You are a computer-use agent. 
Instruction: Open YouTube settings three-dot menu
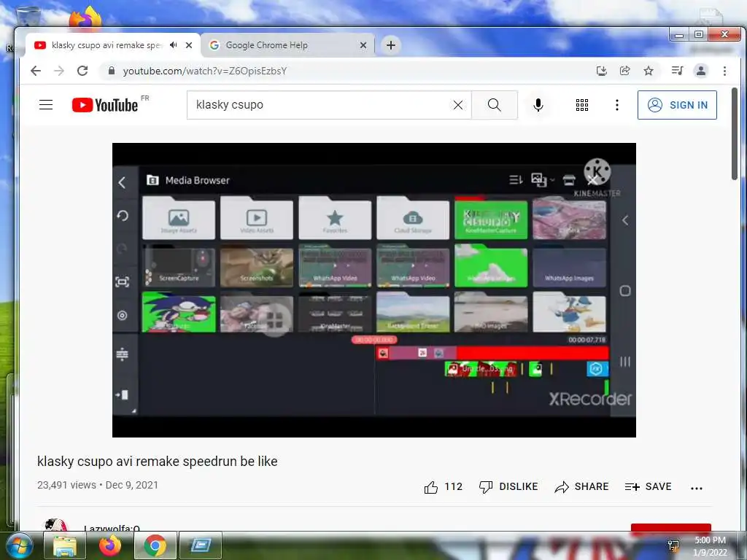pos(617,105)
